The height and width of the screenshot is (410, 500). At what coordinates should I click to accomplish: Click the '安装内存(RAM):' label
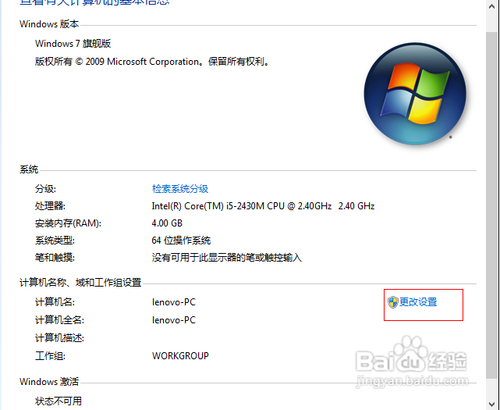click(x=68, y=223)
